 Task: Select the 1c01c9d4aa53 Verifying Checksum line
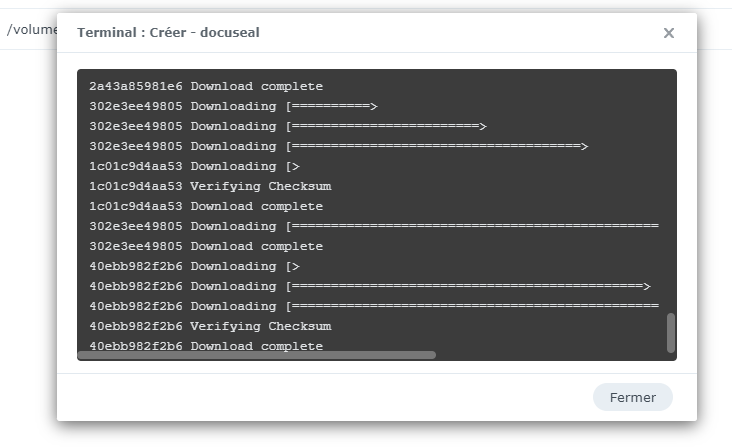click(x=210, y=186)
